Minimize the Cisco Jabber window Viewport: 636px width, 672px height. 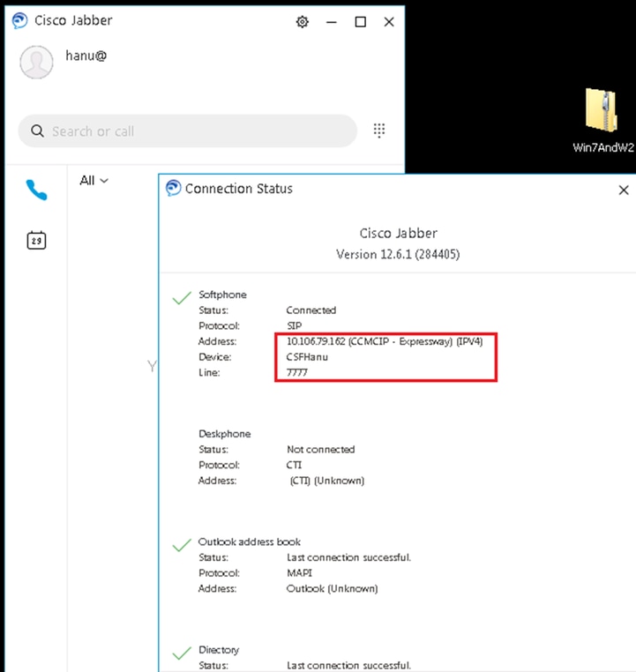pyautogui.click(x=332, y=22)
